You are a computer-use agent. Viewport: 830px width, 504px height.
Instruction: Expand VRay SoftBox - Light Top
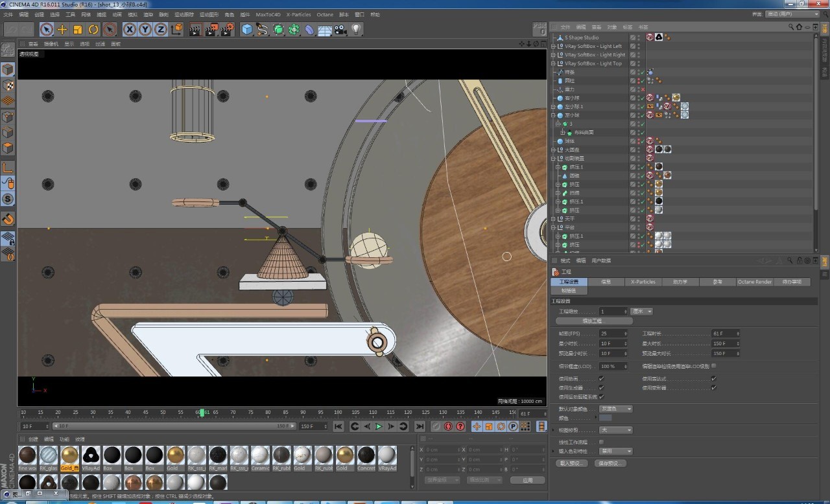[553, 63]
